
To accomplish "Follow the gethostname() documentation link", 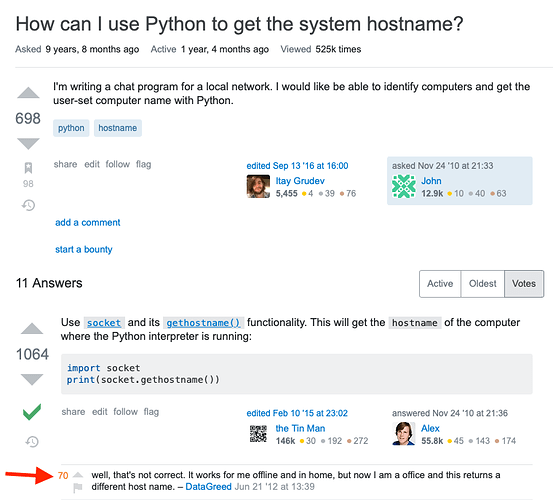I will coord(203,323).
